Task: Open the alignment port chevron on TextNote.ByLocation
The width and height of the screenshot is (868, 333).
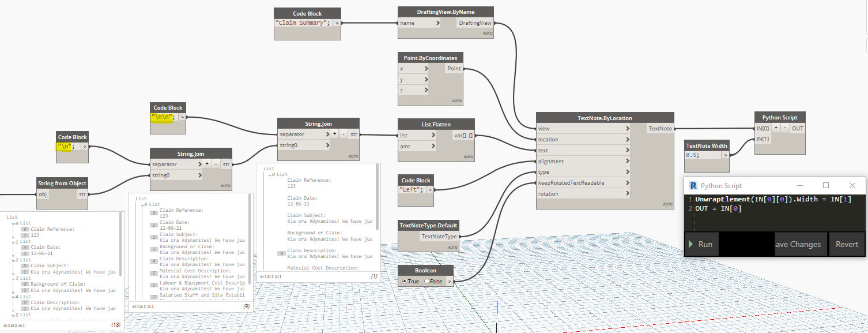Action: pos(627,161)
